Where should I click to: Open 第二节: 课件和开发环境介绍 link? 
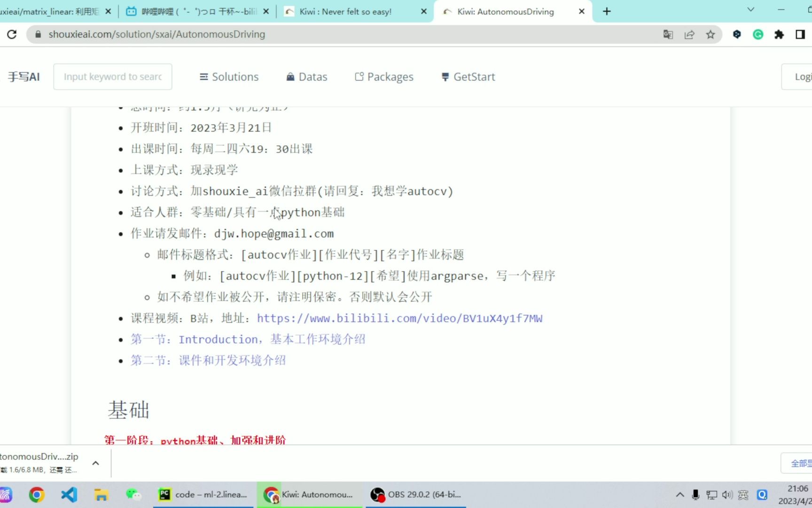tap(208, 360)
